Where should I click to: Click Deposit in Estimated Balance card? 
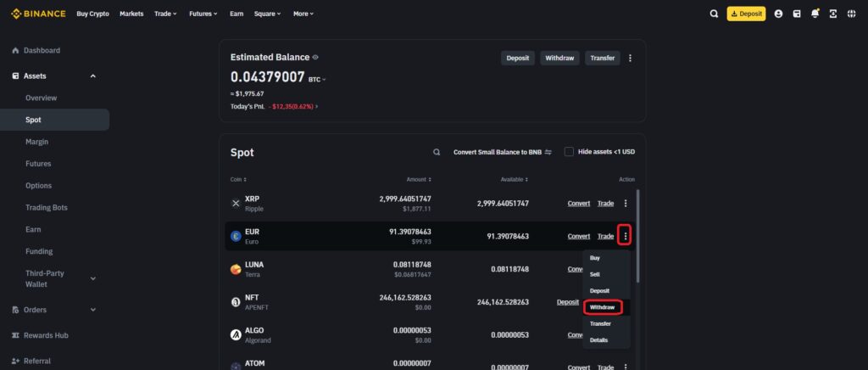tap(518, 58)
